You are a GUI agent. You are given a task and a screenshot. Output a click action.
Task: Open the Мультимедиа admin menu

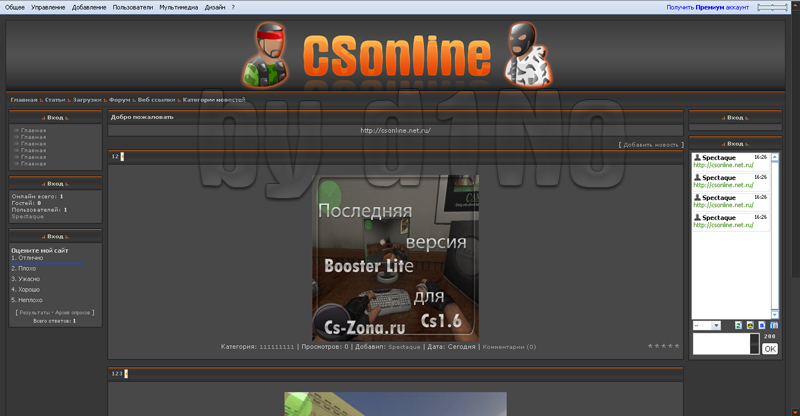point(179,7)
